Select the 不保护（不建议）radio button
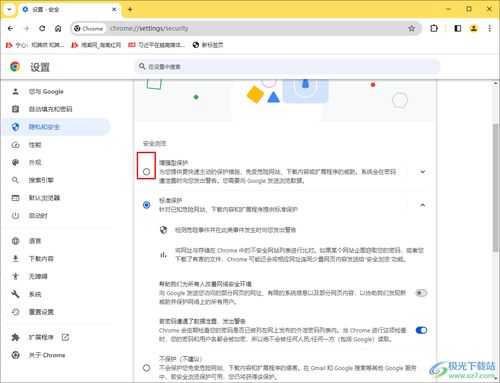Screen dimensions: 500x383 pyautogui.click(x=146, y=368)
